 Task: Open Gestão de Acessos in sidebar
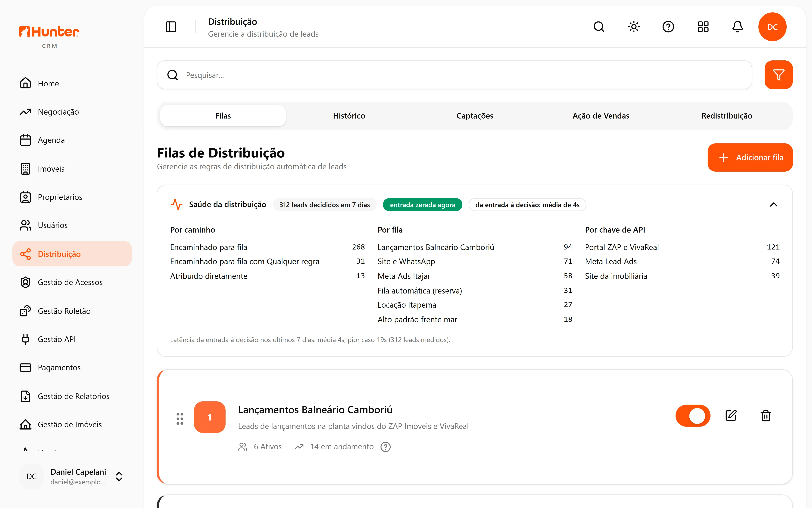coord(72,282)
